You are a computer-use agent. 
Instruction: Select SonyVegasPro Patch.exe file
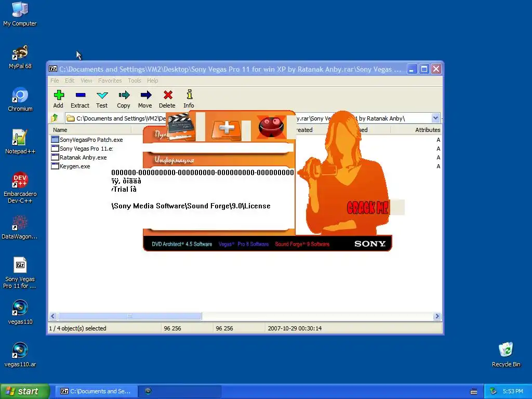pos(87,139)
